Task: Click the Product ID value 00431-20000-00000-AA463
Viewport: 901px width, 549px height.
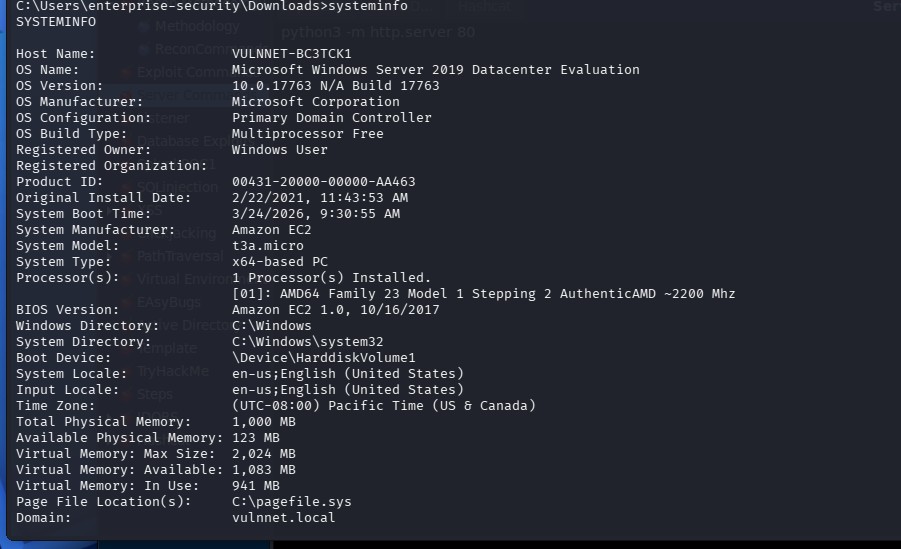Action: pyautogui.click(x=323, y=181)
